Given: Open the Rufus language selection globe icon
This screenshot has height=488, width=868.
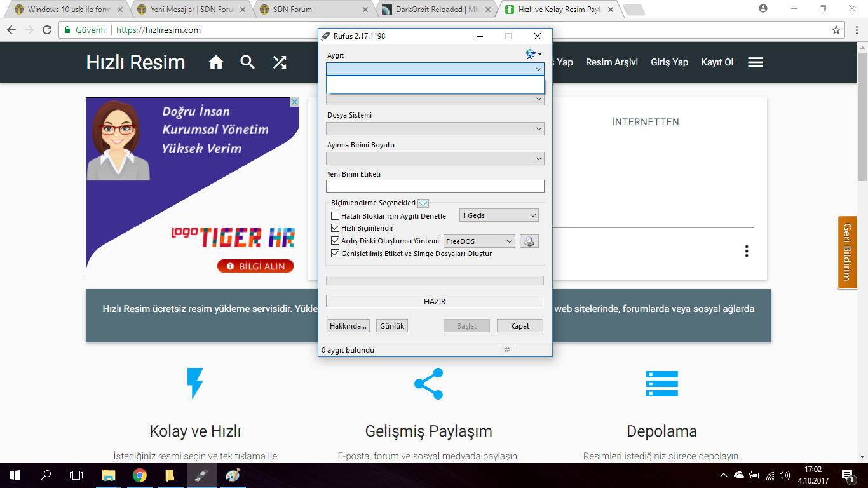Looking at the screenshot, I should (x=533, y=55).
